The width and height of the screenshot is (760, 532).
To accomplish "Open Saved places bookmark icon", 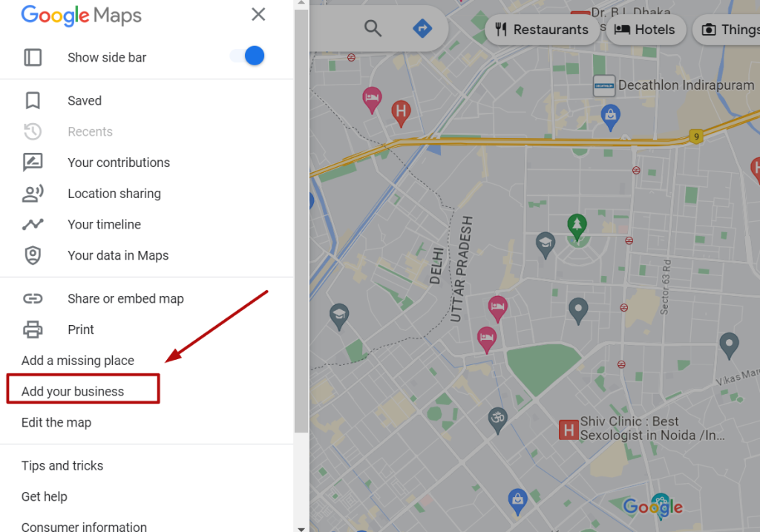I will (33, 101).
